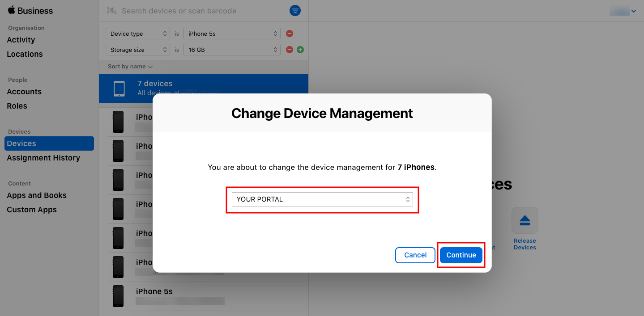The height and width of the screenshot is (316, 644).
Task: Click the tablet icon in 7 devices row
Action: [x=119, y=88]
